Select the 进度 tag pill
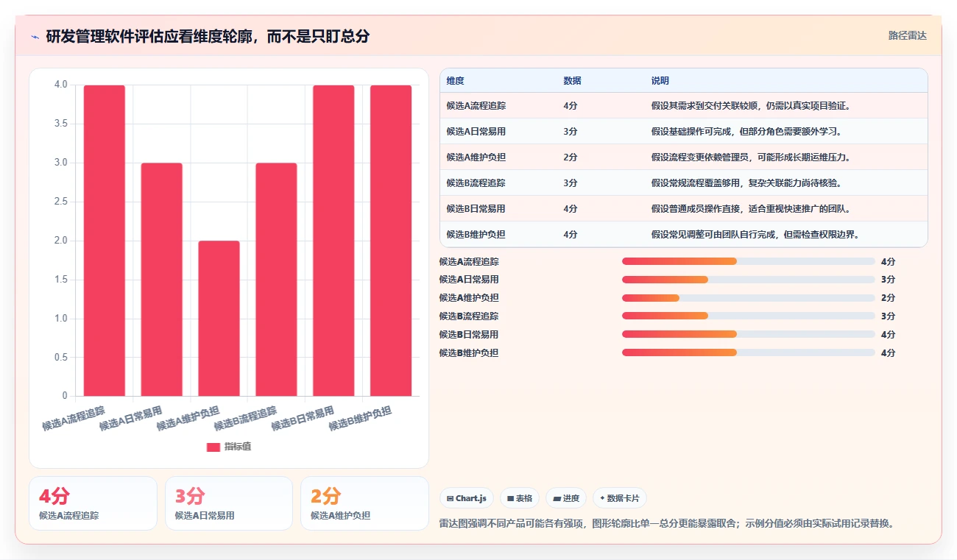 [566, 498]
